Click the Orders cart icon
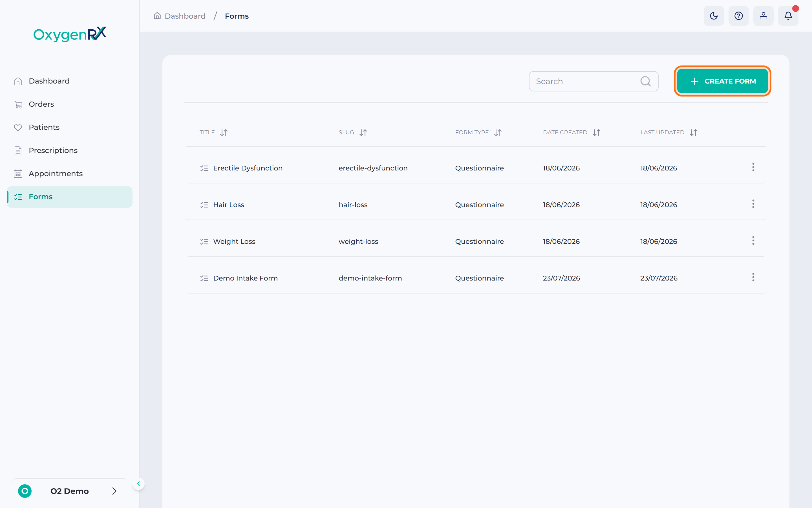The width and height of the screenshot is (812, 508). 18,104
